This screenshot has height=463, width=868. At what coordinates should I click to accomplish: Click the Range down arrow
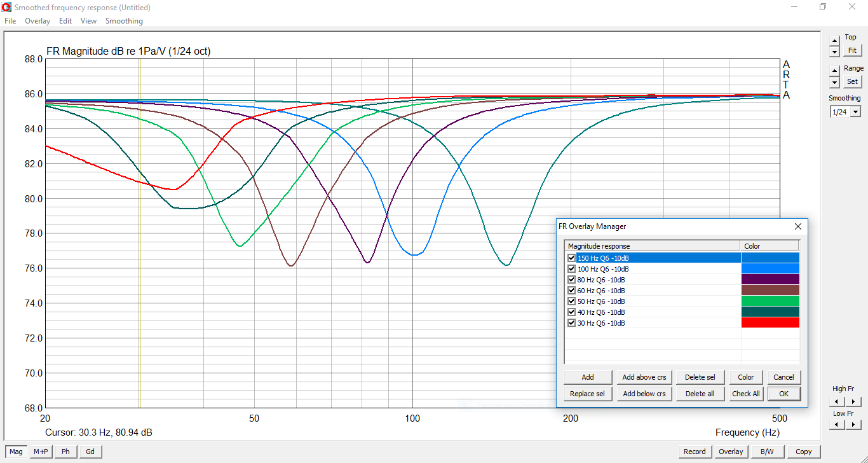[834, 82]
